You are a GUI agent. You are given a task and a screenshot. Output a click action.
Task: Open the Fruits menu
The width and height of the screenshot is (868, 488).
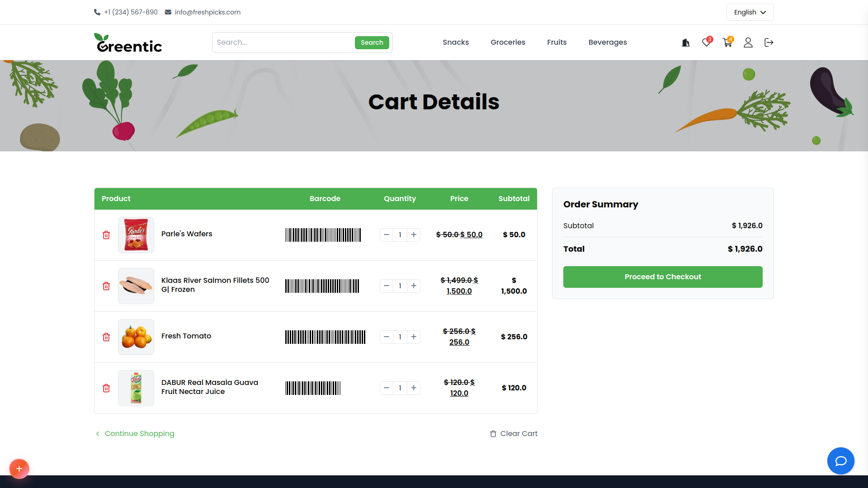(557, 42)
